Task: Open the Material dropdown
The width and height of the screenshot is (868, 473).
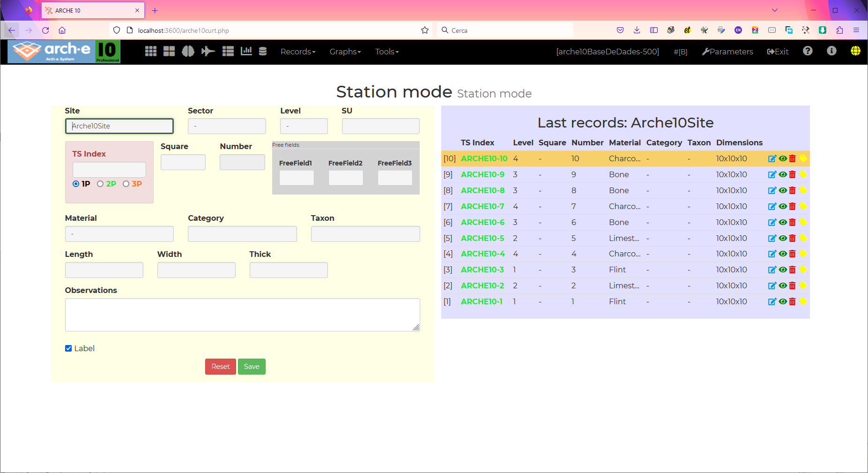Action: click(119, 234)
